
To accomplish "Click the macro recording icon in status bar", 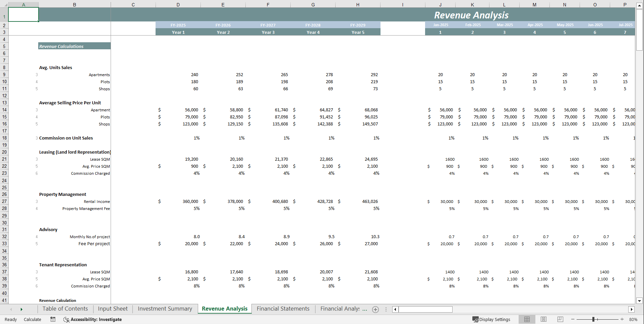I will pyautogui.click(x=53, y=319).
